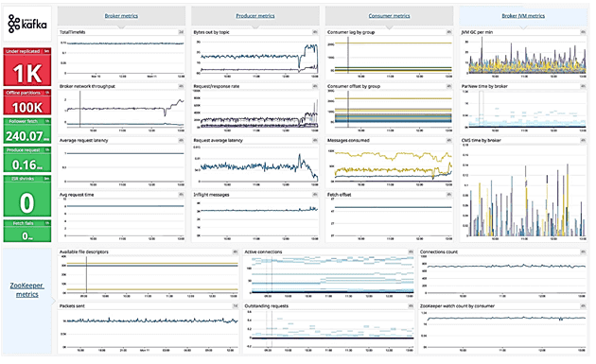596x364 pixels.
Task: Click the 'Consumer offset by group' title
Action: (x=354, y=87)
